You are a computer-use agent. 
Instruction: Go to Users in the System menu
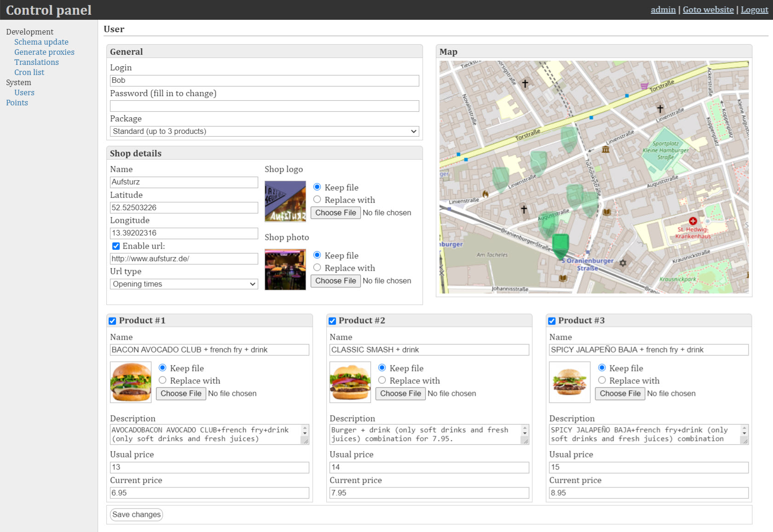(24, 93)
